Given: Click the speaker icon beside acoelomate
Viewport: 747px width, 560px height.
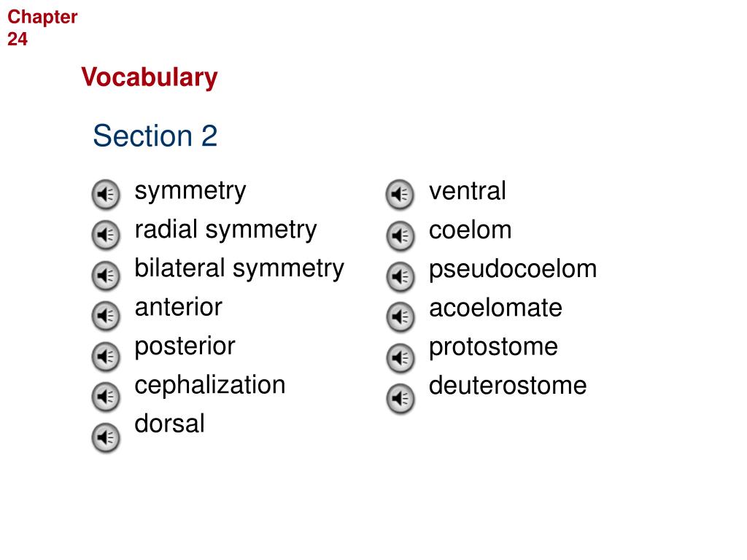Looking at the screenshot, I should 400,317.
